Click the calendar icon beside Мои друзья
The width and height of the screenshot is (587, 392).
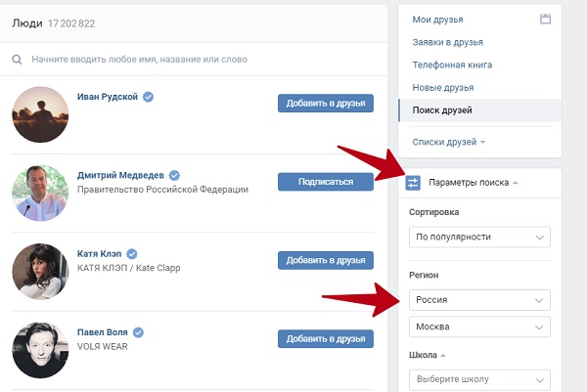tap(545, 19)
